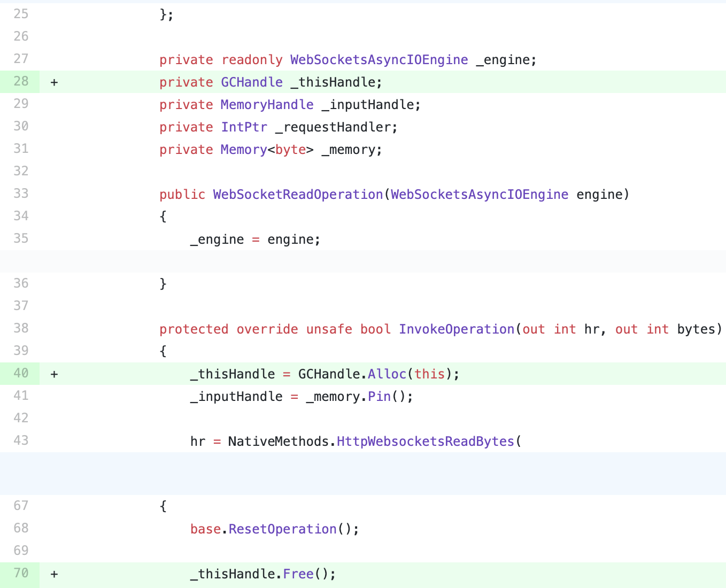Click the Alloc method on line 40
726x588 pixels.
tap(387, 374)
